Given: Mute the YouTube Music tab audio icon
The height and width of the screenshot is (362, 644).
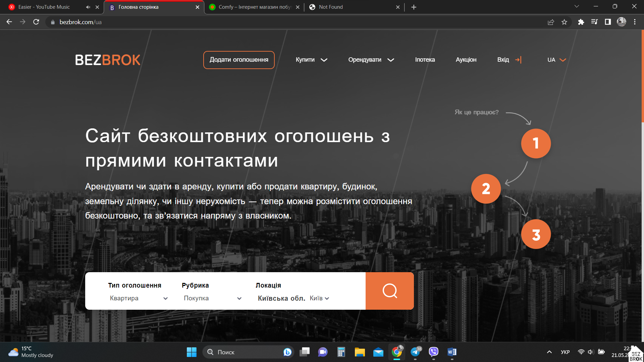Looking at the screenshot, I should pyautogui.click(x=88, y=7).
